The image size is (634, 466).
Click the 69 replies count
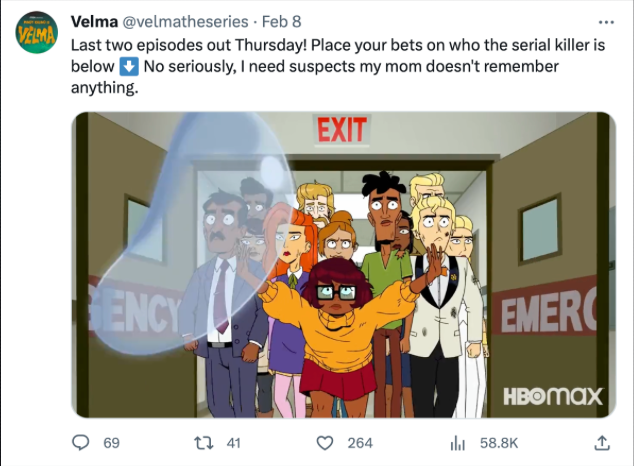click(x=112, y=443)
